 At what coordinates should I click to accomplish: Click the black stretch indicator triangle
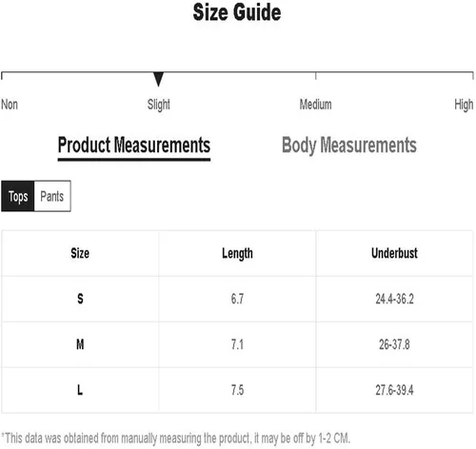coord(158,79)
